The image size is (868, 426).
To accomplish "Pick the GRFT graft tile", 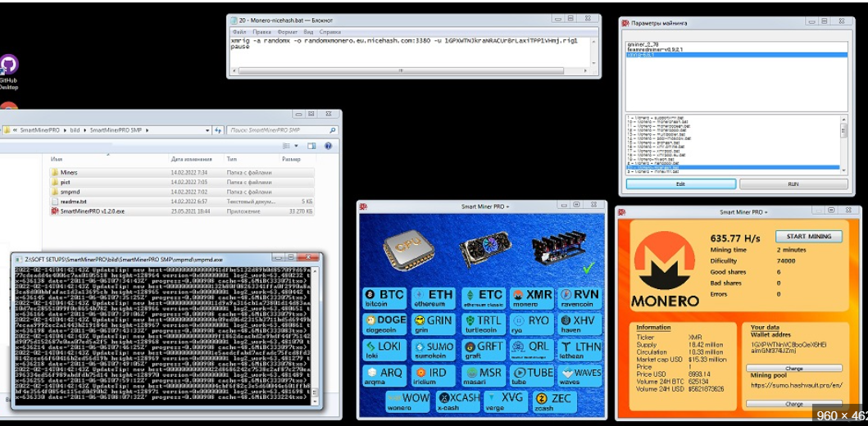I will click(482, 350).
